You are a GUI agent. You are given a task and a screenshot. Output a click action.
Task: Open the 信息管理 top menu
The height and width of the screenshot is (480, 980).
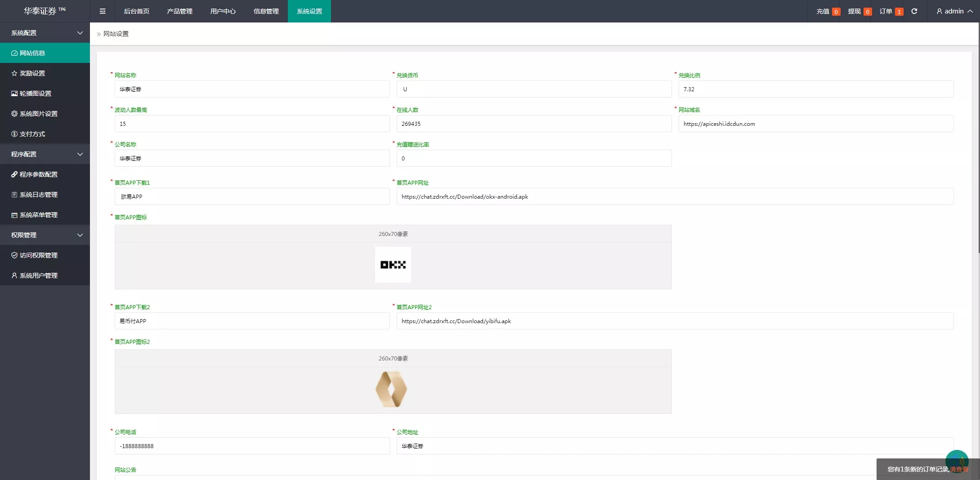point(266,11)
